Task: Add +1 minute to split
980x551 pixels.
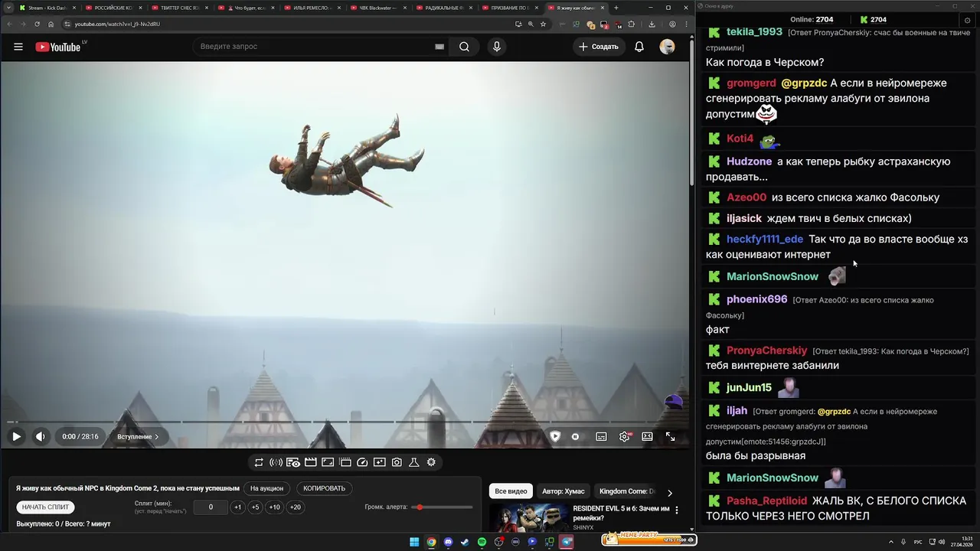Action: (237, 507)
